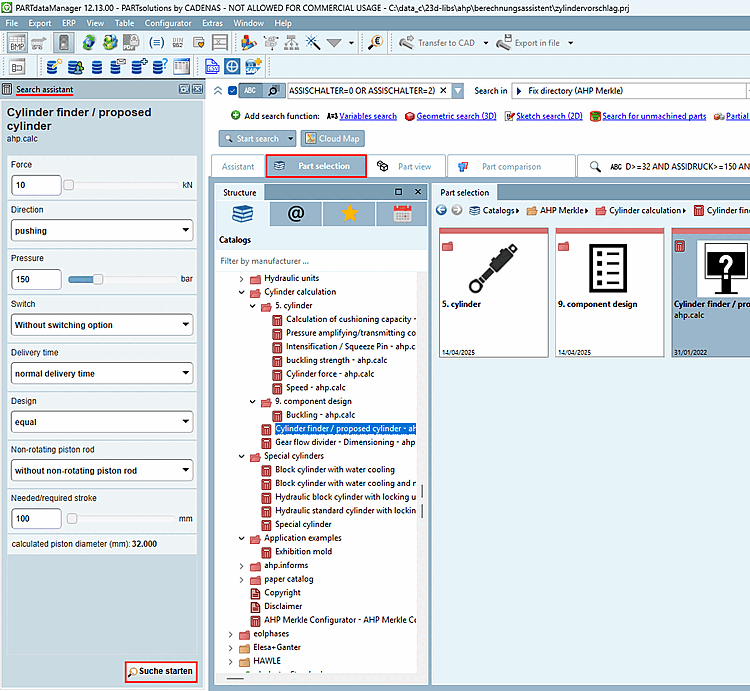The image size is (750, 691).
Task: Click the Filter by manufacturer field
Action: click(x=320, y=261)
